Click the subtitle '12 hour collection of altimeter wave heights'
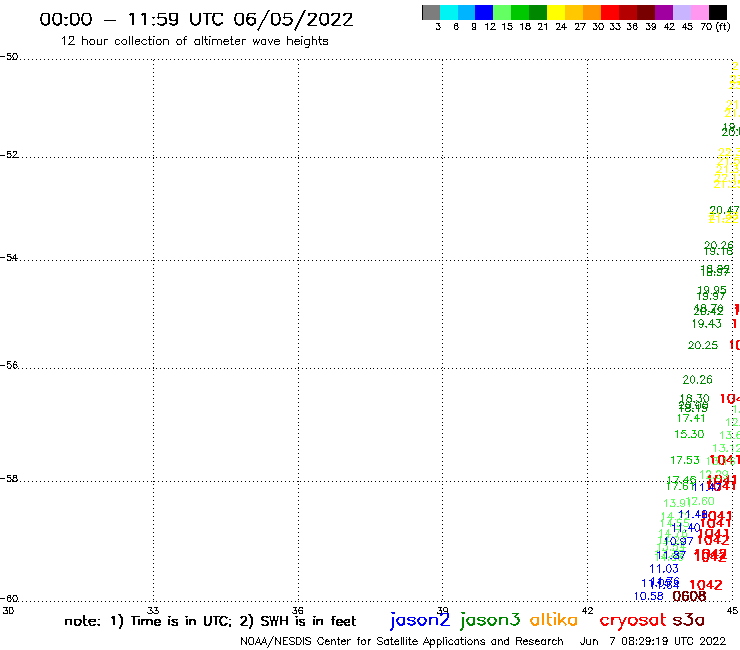The image size is (740, 650). pyautogui.click(x=194, y=41)
